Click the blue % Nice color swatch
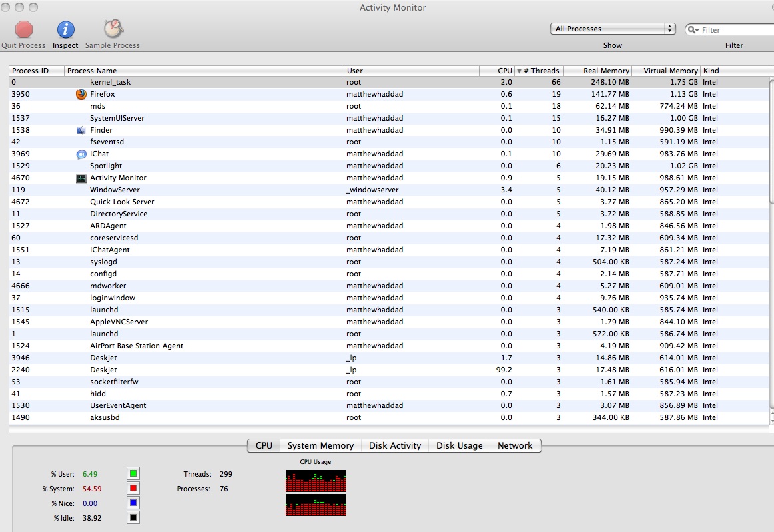Screen dimensions: 774x532 click(x=133, y=503)
